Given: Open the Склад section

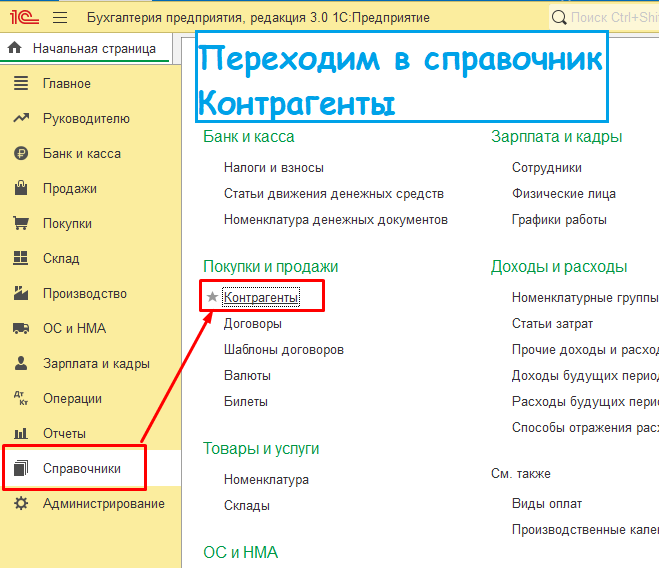Looking at the screenshot, I should pyautogui.click(x=61, y=258).
